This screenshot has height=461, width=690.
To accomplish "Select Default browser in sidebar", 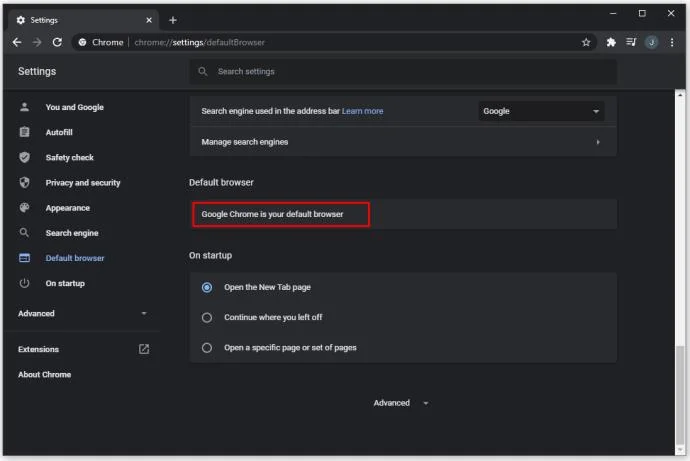I will [x=75, y=258].
